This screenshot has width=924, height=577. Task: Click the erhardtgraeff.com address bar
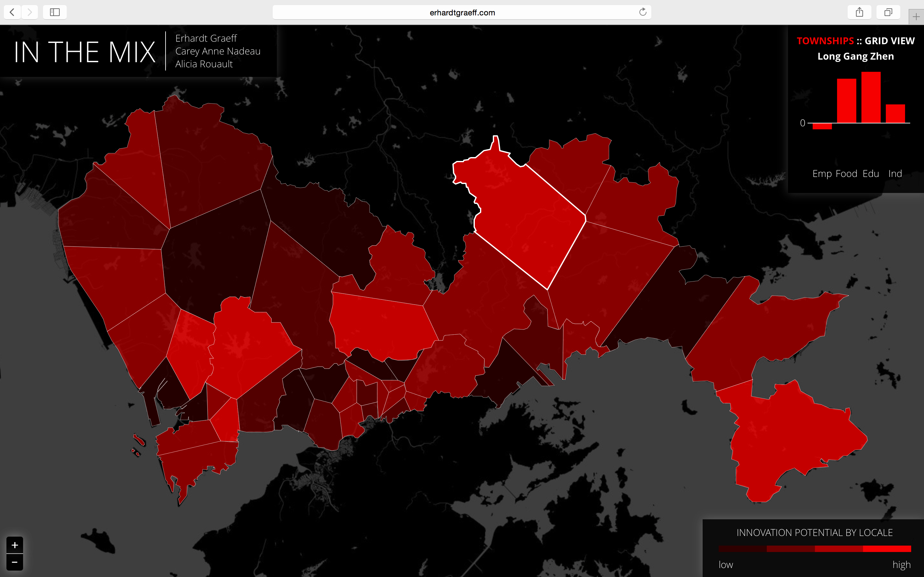pos(462,12)
